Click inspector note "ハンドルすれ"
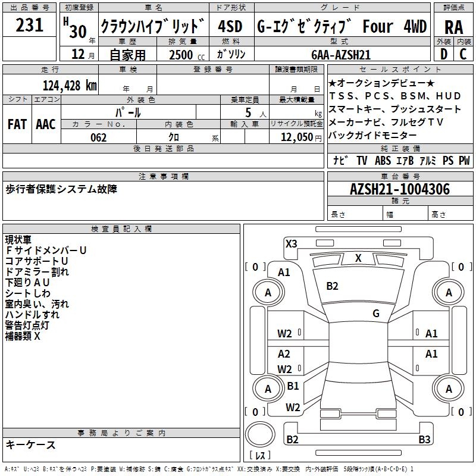The height and width of the screenshot is (476, 476). coord(32,315)
